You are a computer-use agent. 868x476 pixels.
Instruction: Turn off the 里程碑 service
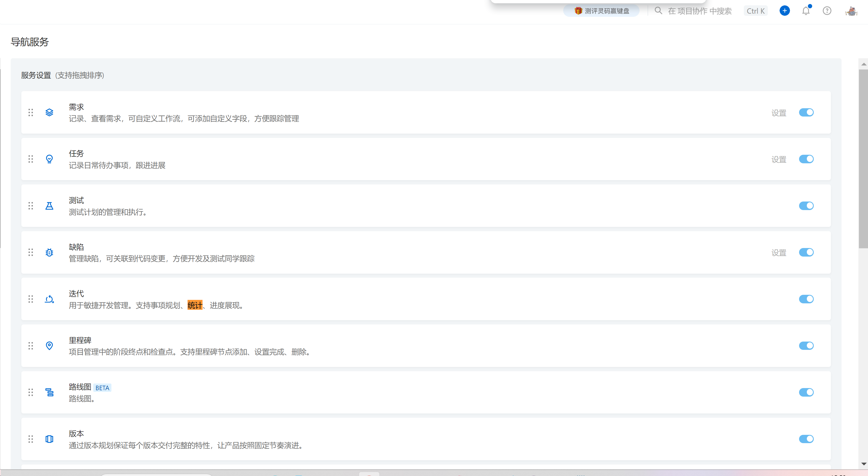click(806, 346)
